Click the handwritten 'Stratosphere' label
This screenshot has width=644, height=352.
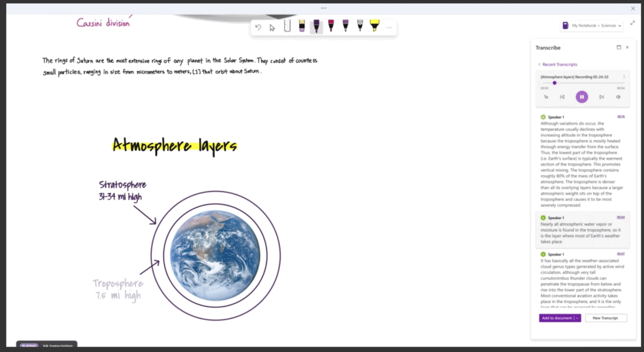pos(122,185)
